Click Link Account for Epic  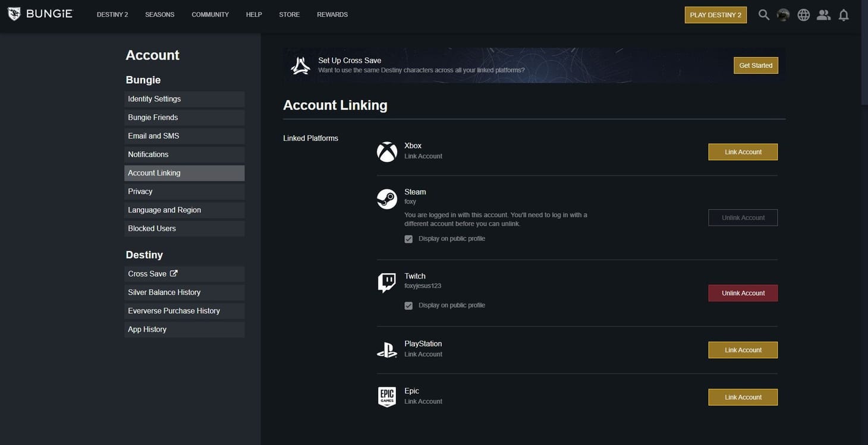click(x=743, y=397)
